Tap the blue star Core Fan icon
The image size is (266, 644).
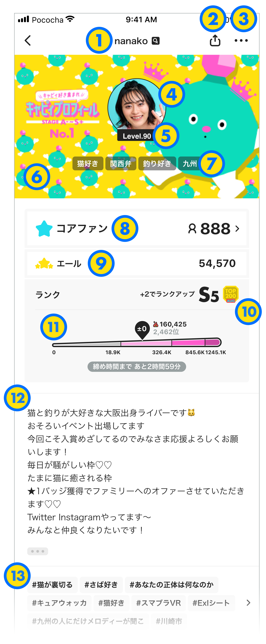[x=44, y=228]
